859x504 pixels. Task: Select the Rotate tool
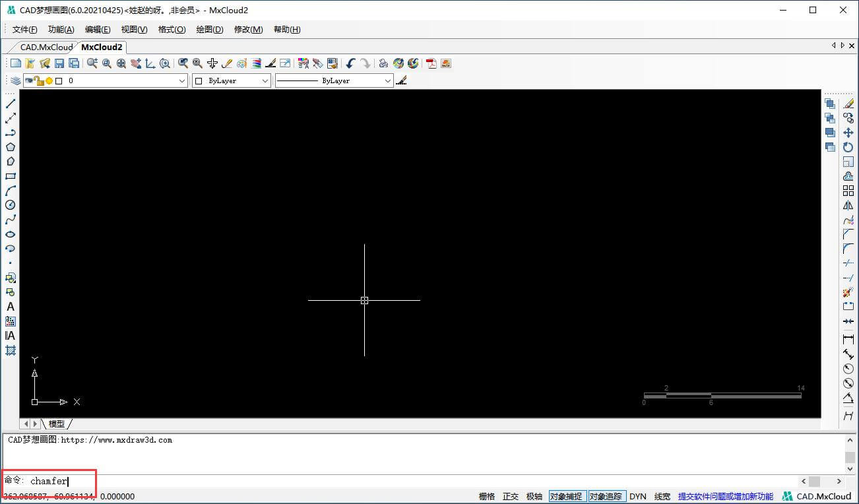[848, 147]
